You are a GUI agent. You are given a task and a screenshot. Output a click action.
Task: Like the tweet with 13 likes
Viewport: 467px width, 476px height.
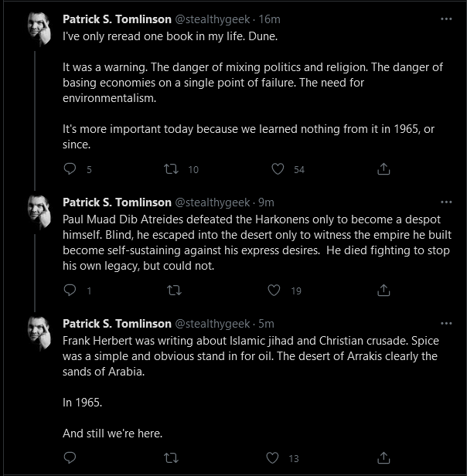tap(272, 457)
